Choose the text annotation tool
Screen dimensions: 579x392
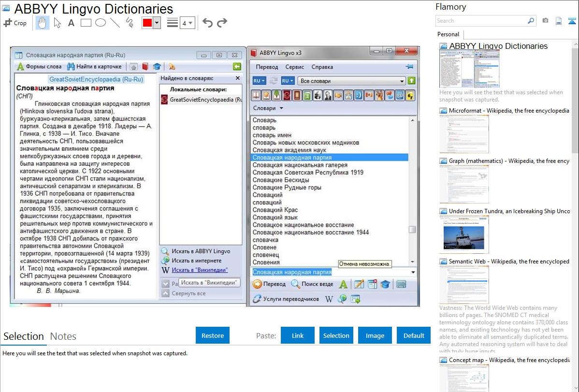tap(71, 23)
